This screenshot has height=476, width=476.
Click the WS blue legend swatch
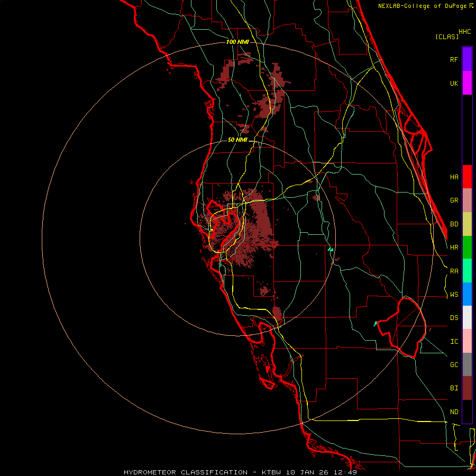pyautogui.click(x=467, y=294)
